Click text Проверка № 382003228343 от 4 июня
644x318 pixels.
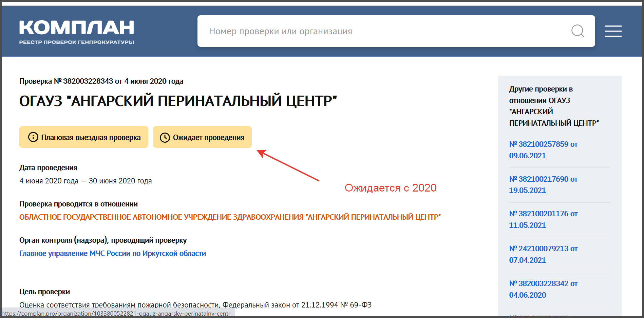click(x=101, y=81)
